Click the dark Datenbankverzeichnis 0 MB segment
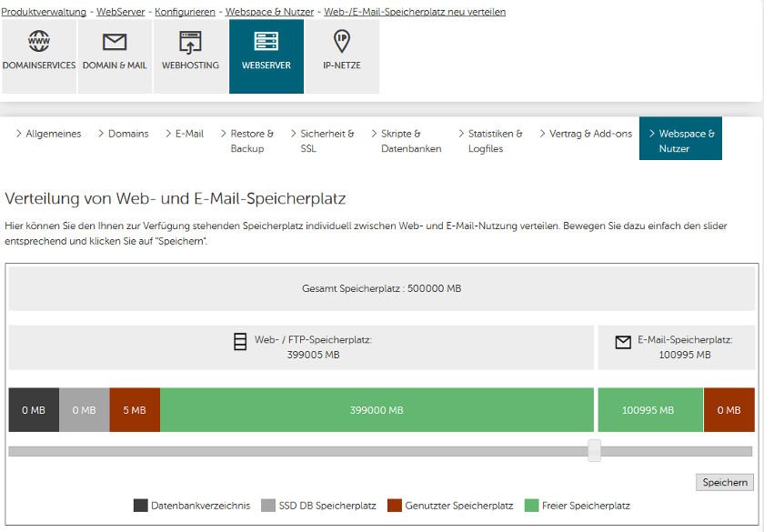 tap(34, 410)
